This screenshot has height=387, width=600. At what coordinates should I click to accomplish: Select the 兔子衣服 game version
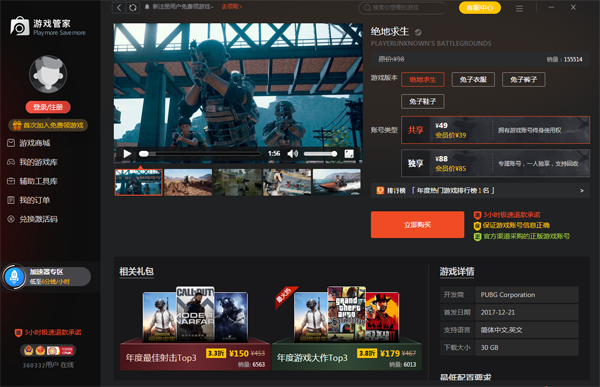pyautogui.click(x=473, y=80)
